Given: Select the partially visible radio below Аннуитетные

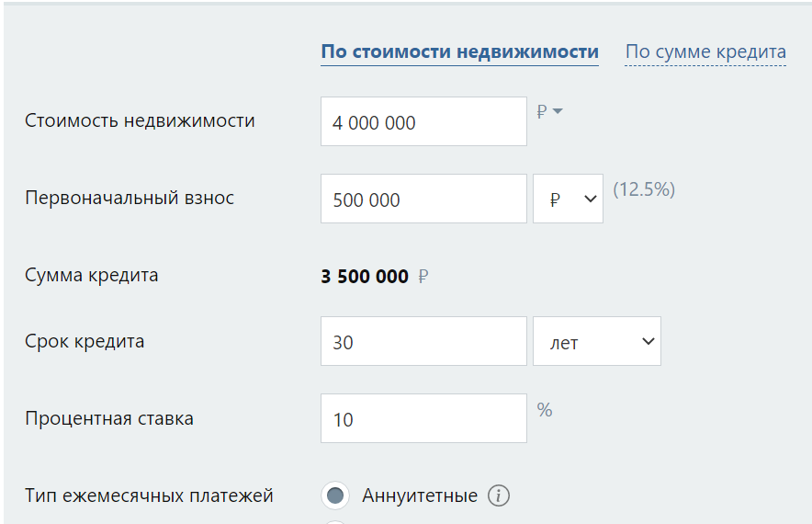Looking at the screenshot, I should point(335,520).
